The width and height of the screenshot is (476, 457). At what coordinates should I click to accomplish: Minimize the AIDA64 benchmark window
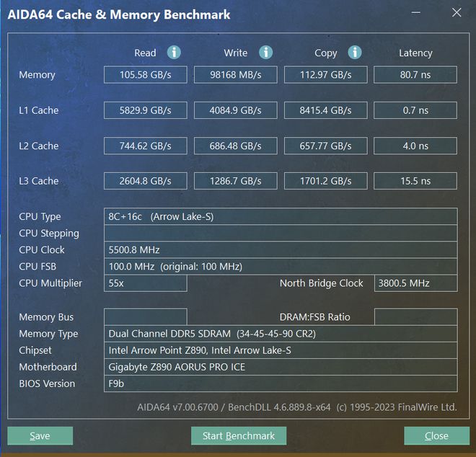click(x=416, y=13)
